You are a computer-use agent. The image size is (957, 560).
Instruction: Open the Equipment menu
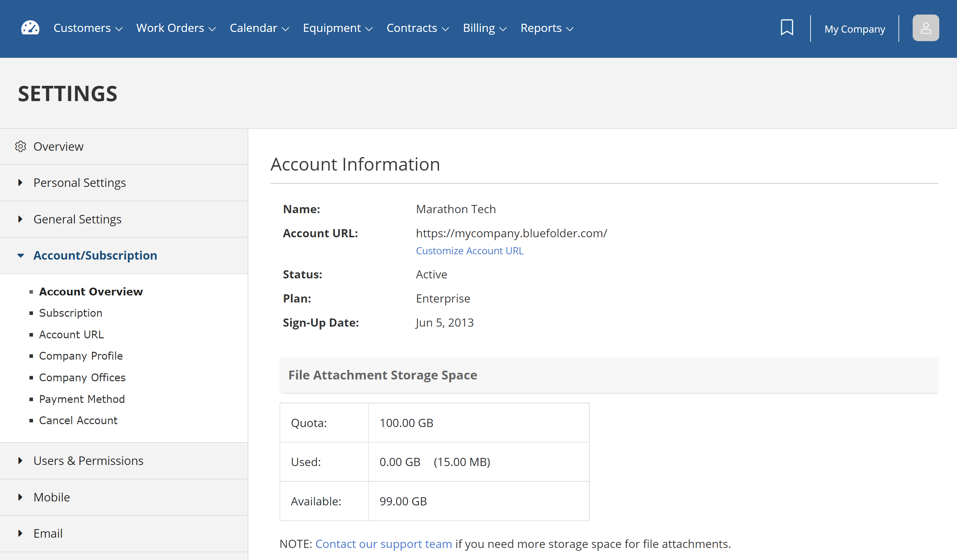click(x=337, y=28)
